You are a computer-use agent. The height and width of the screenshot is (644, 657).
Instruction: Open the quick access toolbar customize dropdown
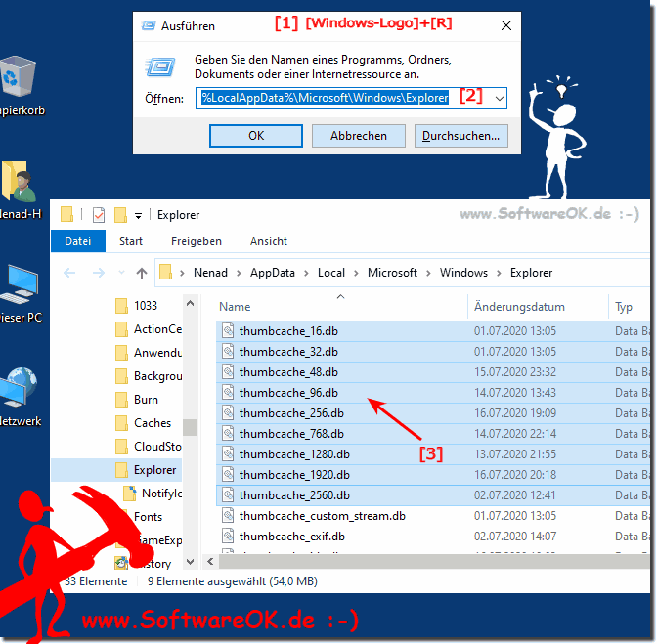coord(138,216)
